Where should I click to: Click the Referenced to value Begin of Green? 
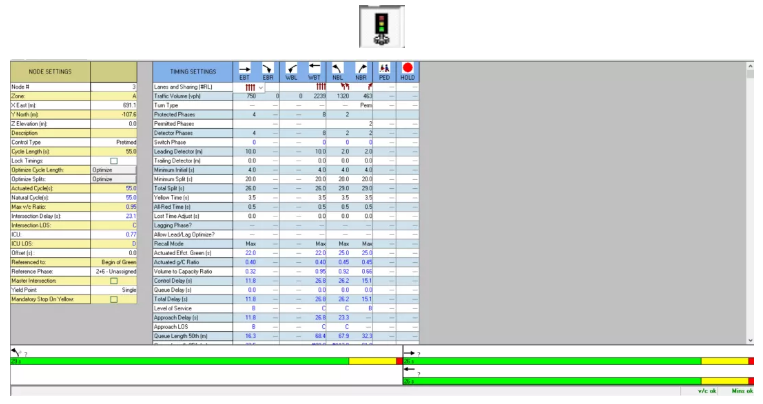click(x=113, y=262)
